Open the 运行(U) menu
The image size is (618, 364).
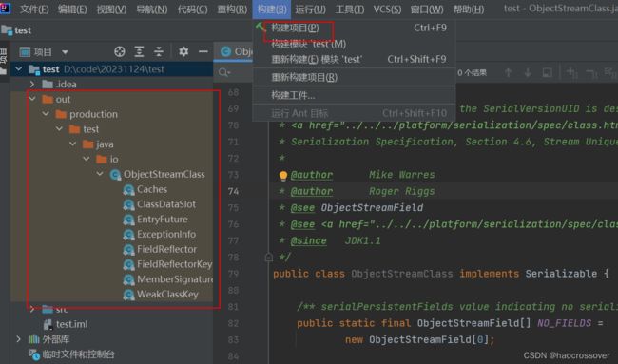310,10
